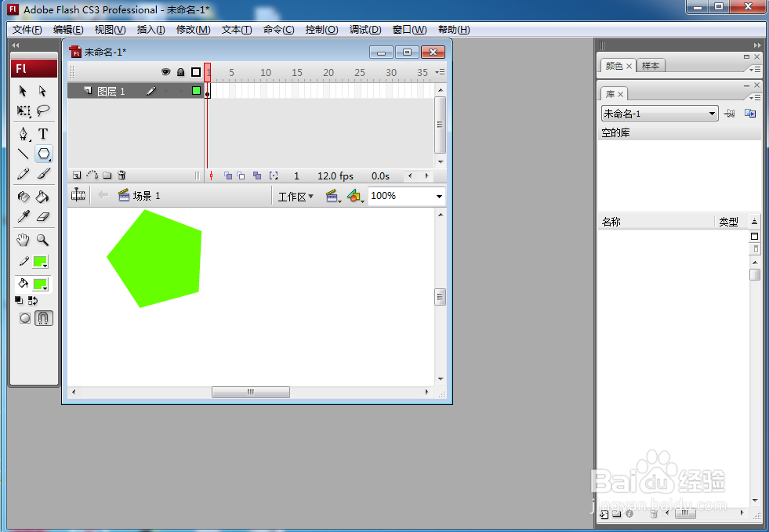
Task: Click the delete layer trash icon
Action: click(122, 175)
